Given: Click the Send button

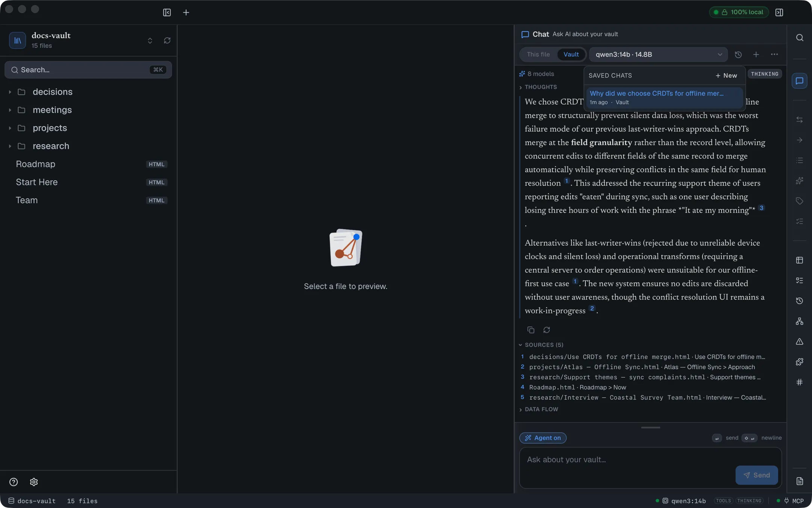Looking at the screenshot, I should pyautogui.click(x=756, y=475).
